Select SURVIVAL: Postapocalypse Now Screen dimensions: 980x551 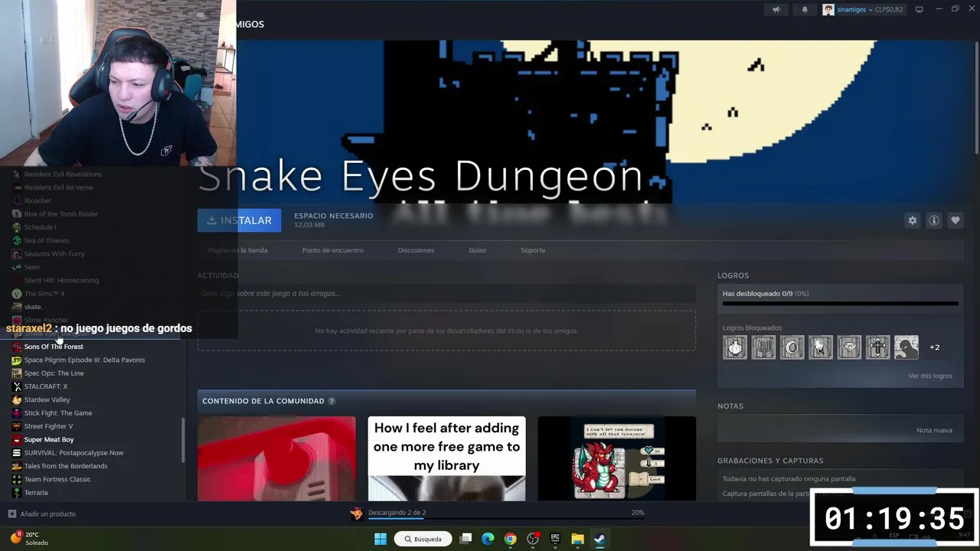click(x=73, y=453)
